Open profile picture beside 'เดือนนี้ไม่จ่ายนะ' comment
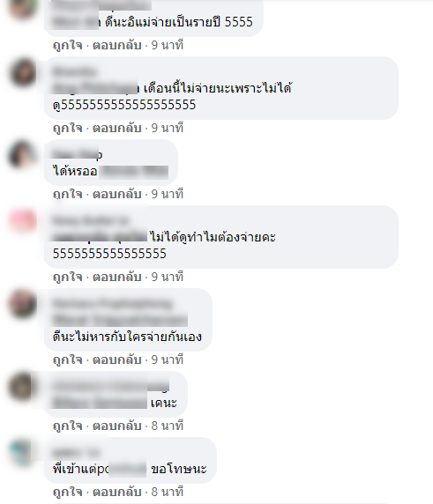Screen dimensions: 433x504 [23, 72]
